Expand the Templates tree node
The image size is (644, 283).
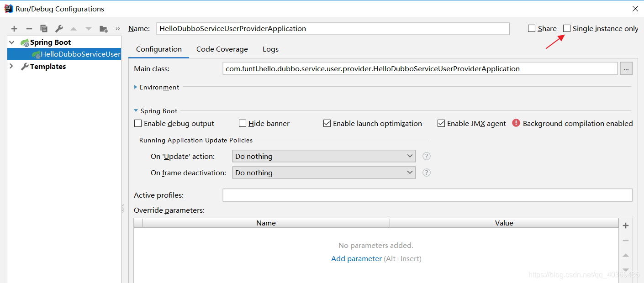[x=12, y=67]
